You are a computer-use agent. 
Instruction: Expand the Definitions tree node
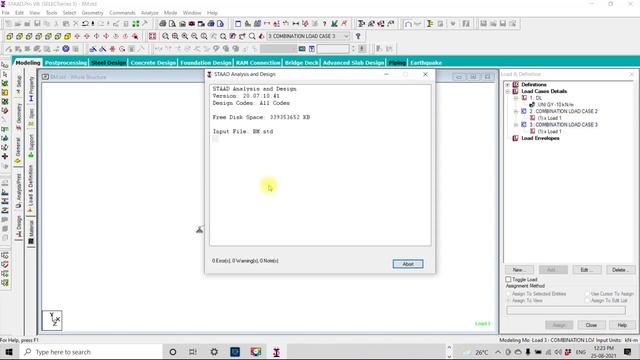[507, 84]
